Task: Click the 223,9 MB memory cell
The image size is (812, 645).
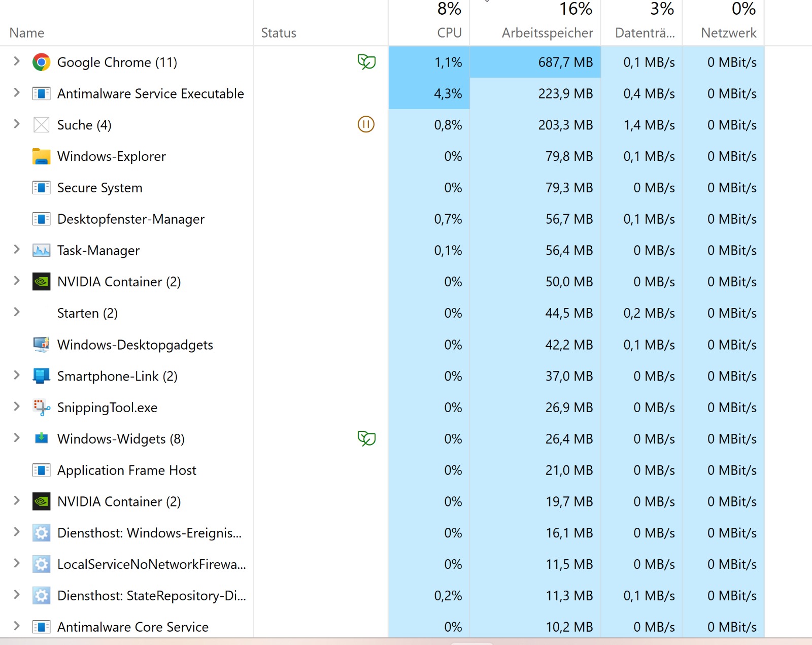Action: click(535, 93)
